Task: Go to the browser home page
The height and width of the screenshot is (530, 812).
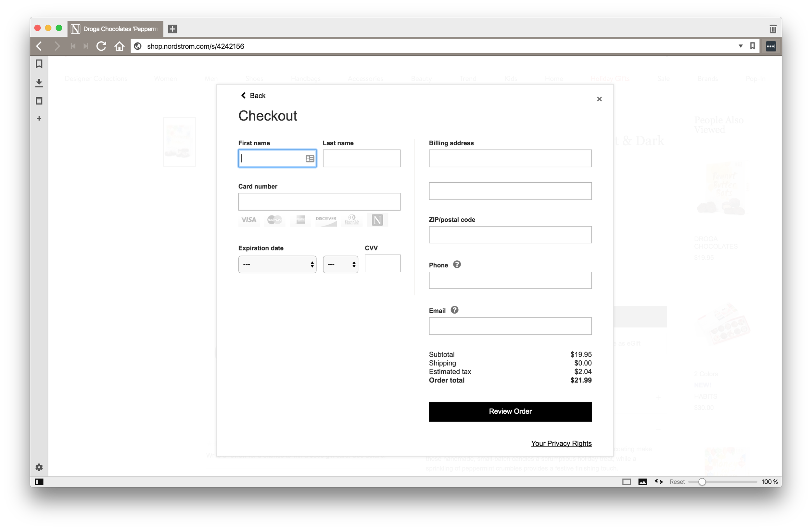Action: coord(120,46)
